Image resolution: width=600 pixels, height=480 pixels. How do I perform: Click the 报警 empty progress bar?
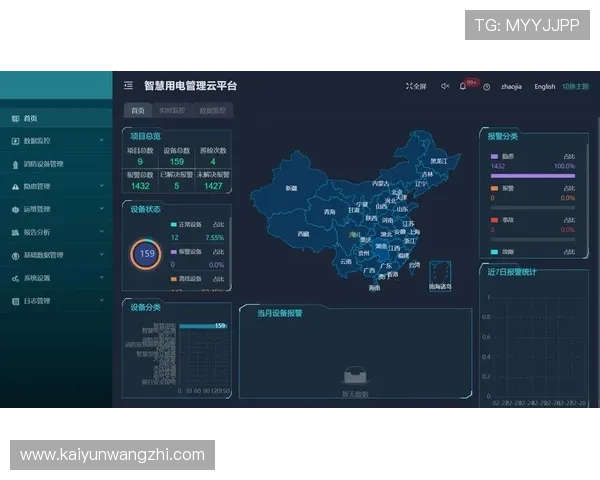pos(533,208)
